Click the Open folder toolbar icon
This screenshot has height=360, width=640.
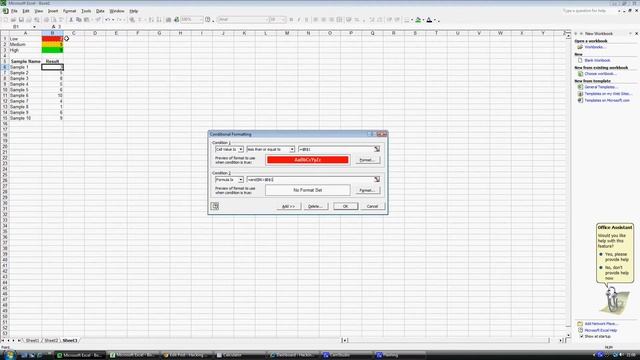13,20
